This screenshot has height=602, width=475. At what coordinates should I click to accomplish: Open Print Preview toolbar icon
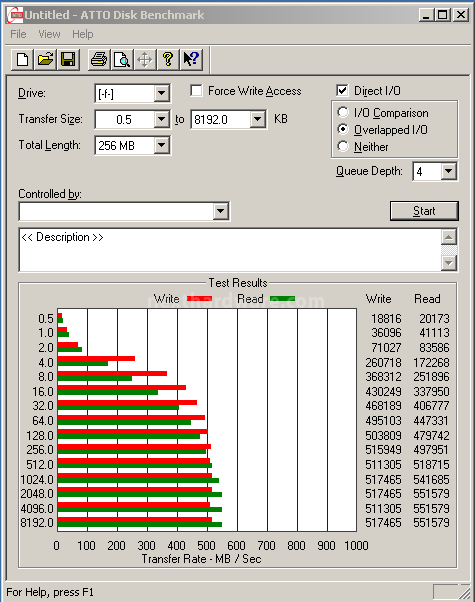point(122,60)
